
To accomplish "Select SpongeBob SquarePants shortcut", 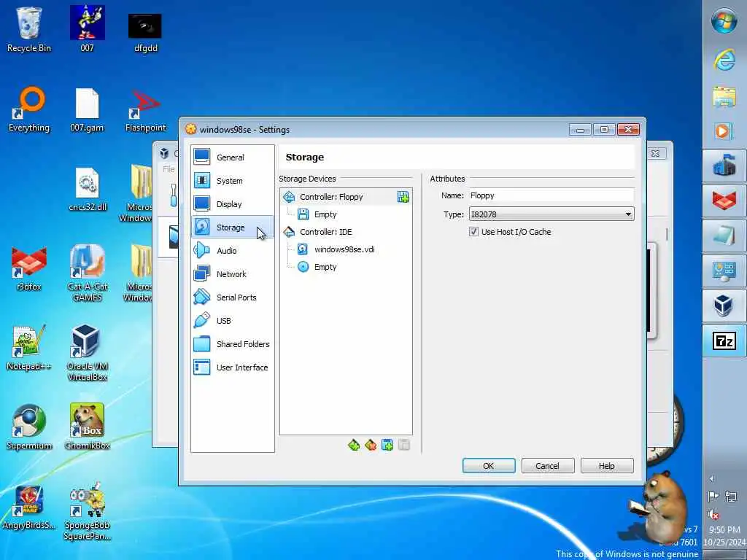I will (x=88, y=512).
